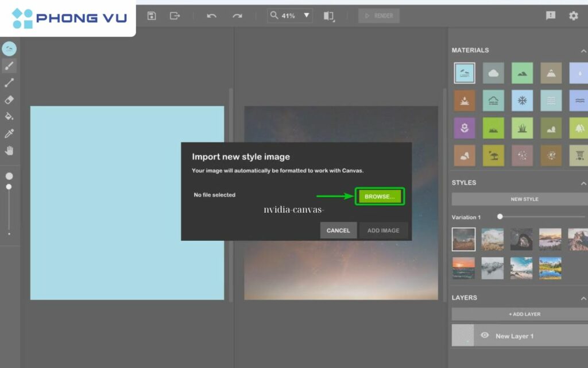Collapse the Styles section
This screenshot has height=368, width=588.
pyautogui.click(x=583, y=183)
